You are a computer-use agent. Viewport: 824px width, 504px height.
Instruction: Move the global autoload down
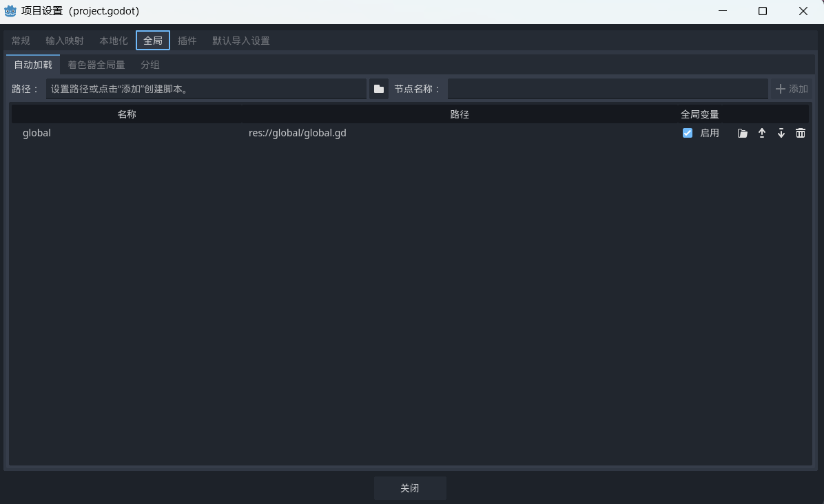[781, 134]
